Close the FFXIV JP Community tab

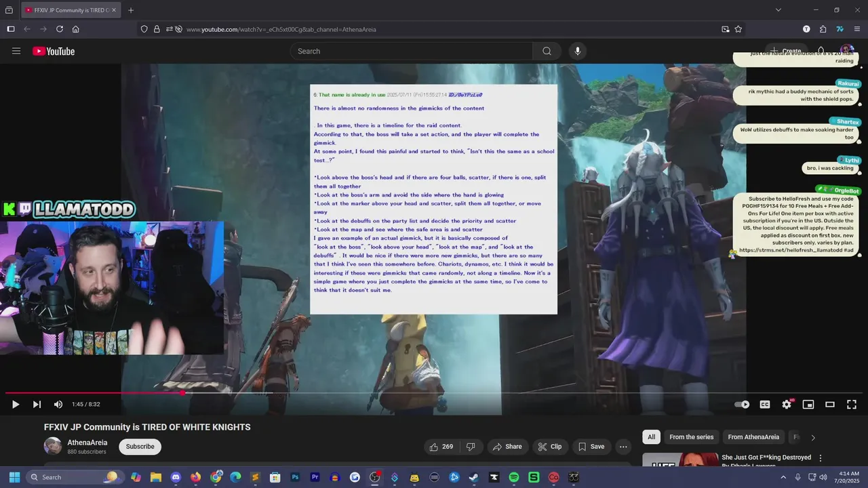tap(114, 10)
